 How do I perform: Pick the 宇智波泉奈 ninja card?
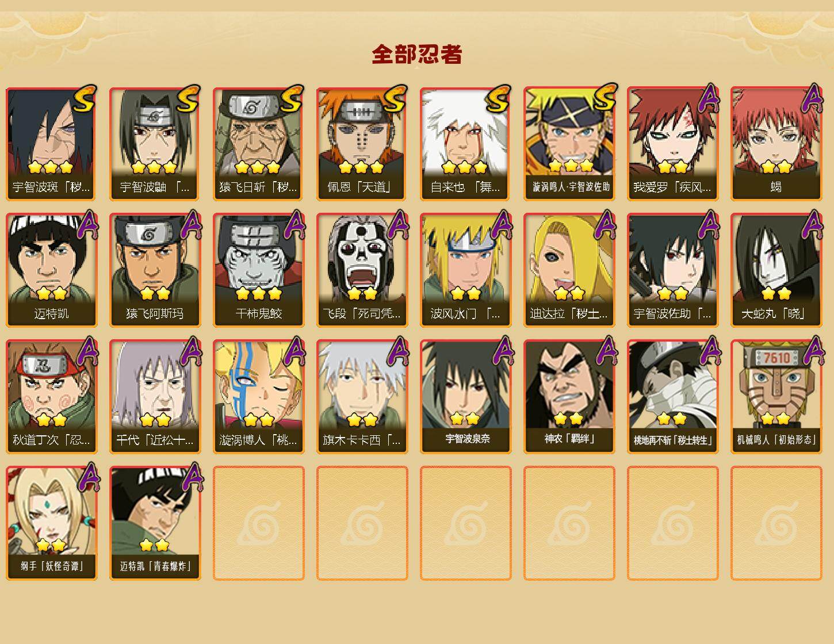[465, 397]
